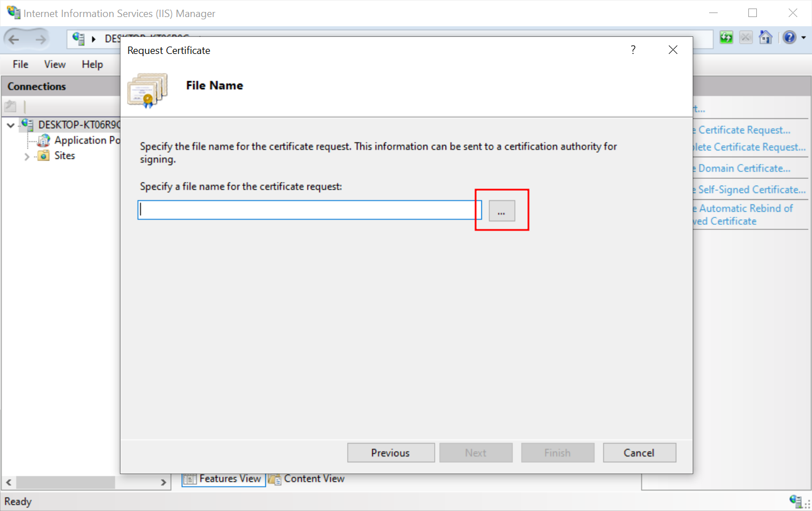Maximize the IIS Manager window
The width and height of the screenshot is (812, 511).
click(x=753, y=13)
